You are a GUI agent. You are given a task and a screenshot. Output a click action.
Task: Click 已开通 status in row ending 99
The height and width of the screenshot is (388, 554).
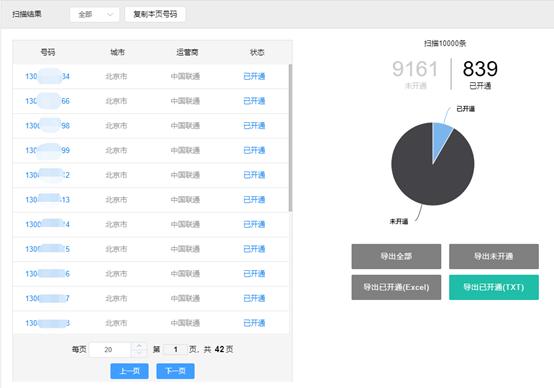point(254,150)
